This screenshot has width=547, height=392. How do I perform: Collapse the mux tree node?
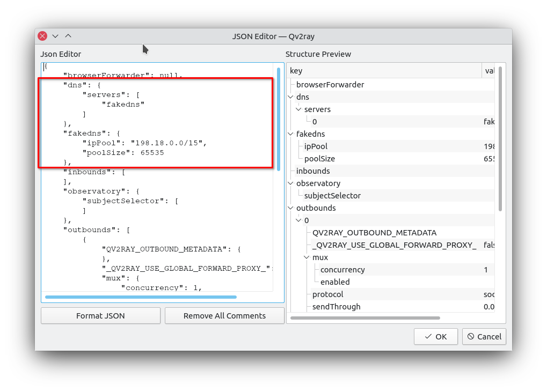[307, 257]
